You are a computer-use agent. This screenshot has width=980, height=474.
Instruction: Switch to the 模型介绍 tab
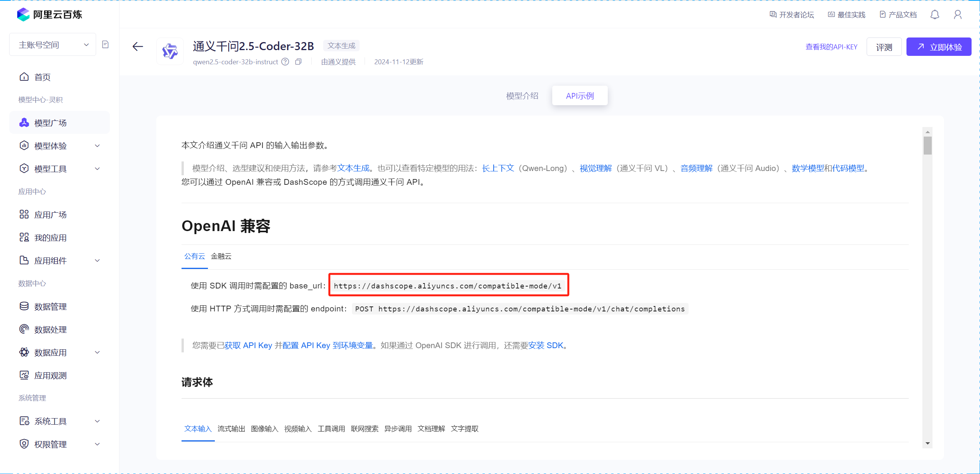pyautogui.click(x=522, y=96)
